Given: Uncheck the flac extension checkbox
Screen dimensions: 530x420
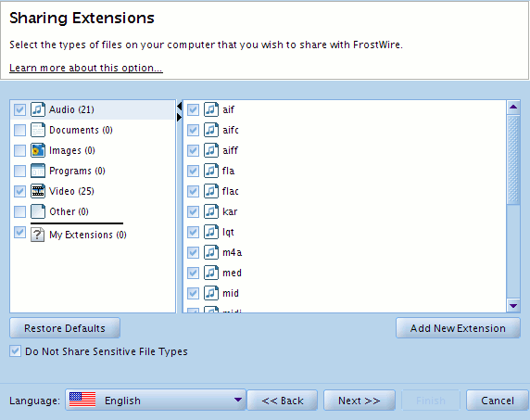Looking at the screenshot, I should [x=193, y=191].
